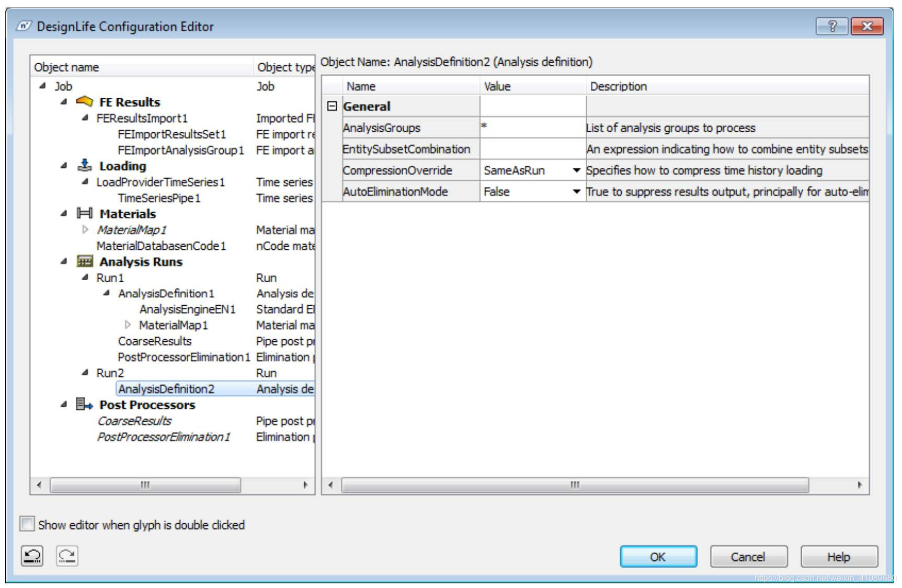This screenshot has height=588, width=902.
Task: Collapse the FE Results node
Action: click(64, 102)
